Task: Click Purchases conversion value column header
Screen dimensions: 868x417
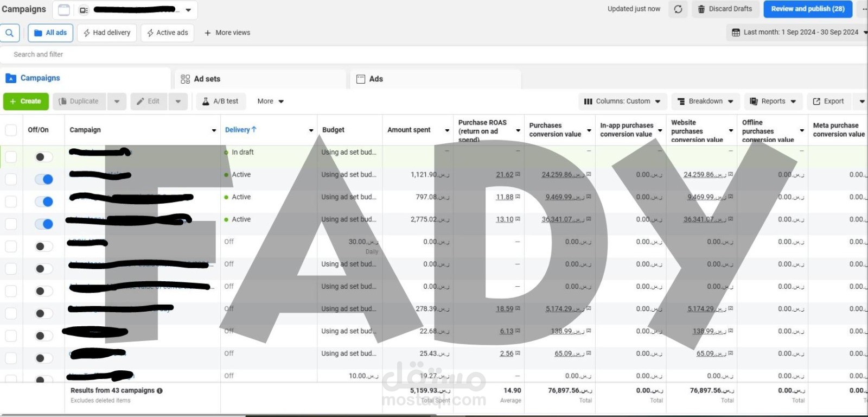Action: [555, 130]
